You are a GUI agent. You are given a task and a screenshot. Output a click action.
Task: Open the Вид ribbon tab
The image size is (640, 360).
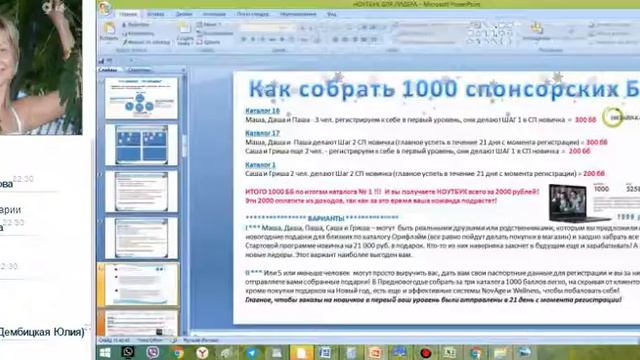click(x=331, y=14)
